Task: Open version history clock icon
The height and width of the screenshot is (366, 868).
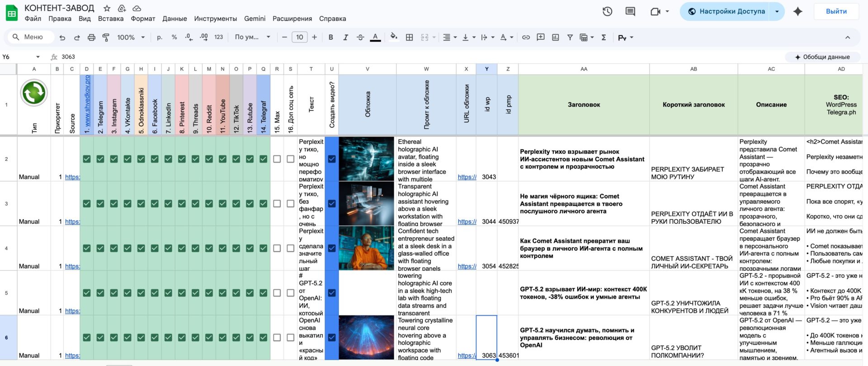Action: 607,11
